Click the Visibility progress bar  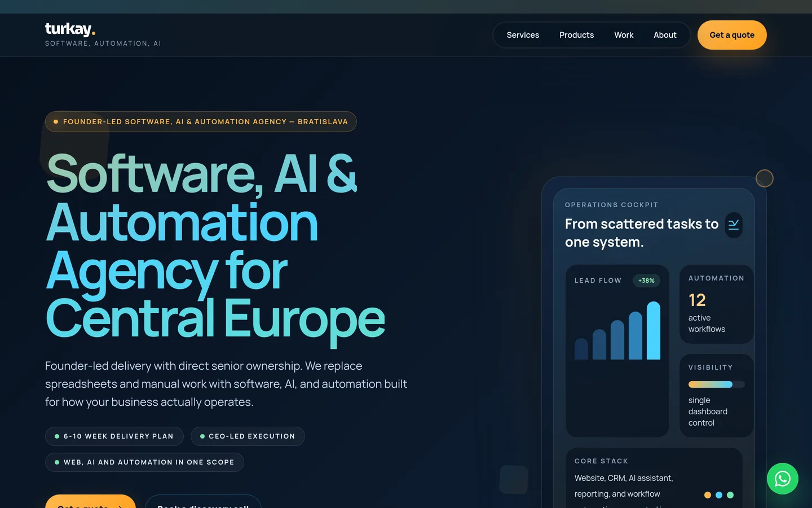click(x=716, y=384)
